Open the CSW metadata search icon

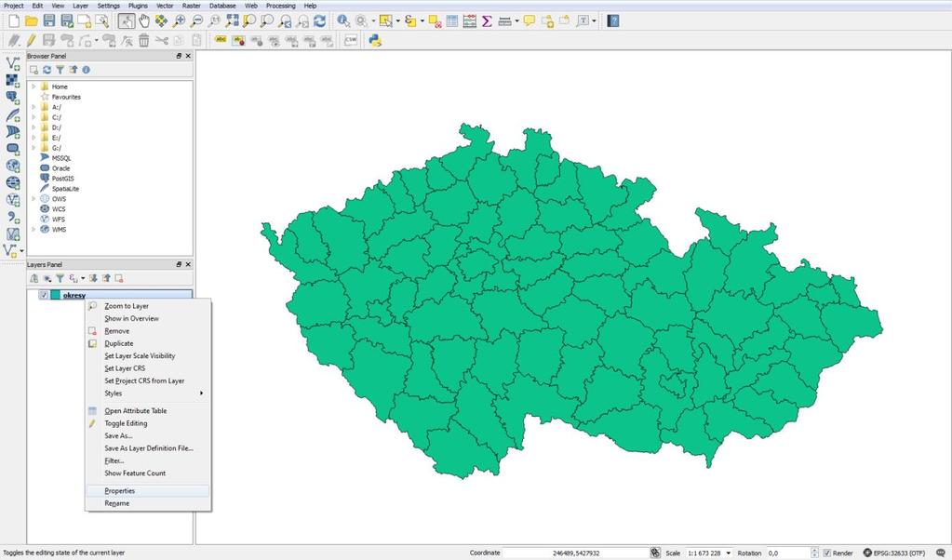[x=350, y=41]
